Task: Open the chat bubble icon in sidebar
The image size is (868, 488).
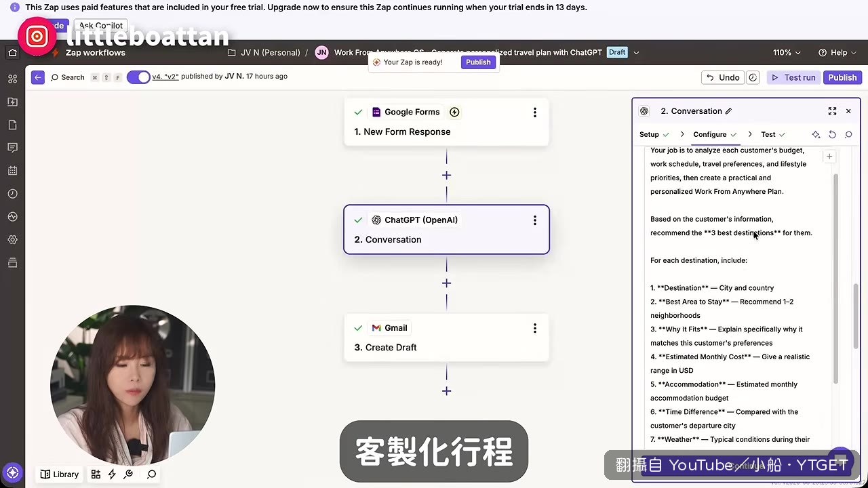Action: pos(12,148)
